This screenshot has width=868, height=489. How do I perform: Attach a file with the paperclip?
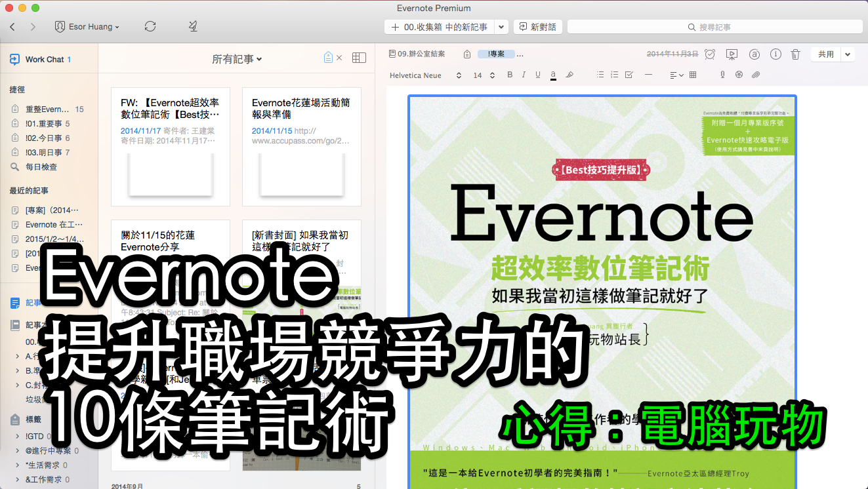click(756, 75)
